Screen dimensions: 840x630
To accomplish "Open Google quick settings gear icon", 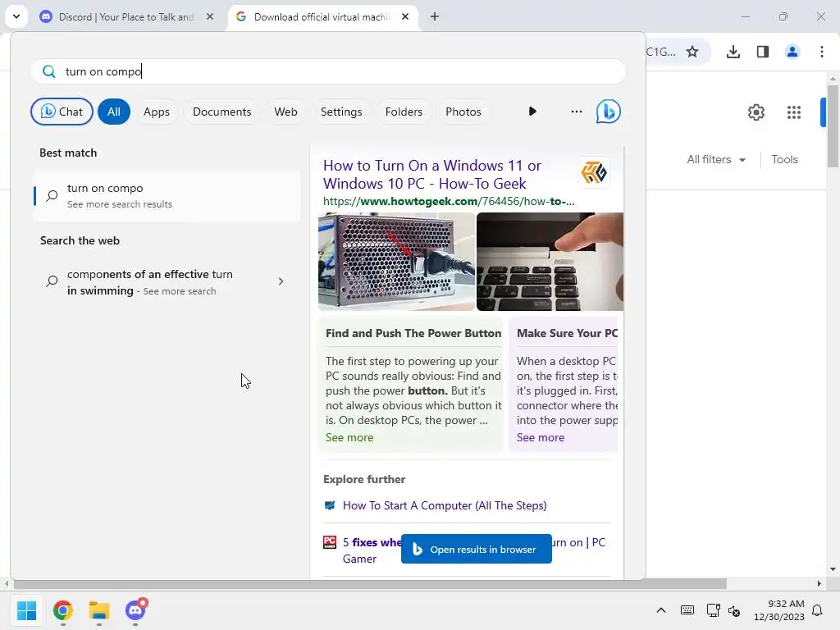I will coord(756,112).
